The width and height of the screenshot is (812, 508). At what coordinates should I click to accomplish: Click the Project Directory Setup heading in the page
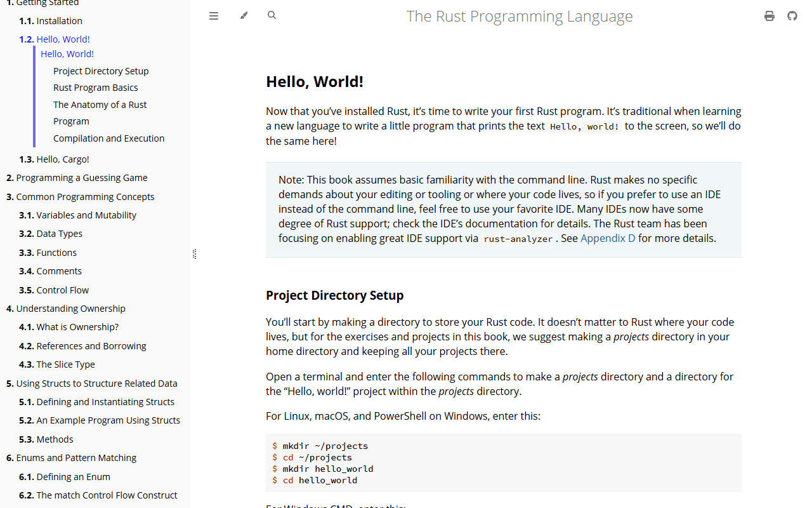point(335,295)
